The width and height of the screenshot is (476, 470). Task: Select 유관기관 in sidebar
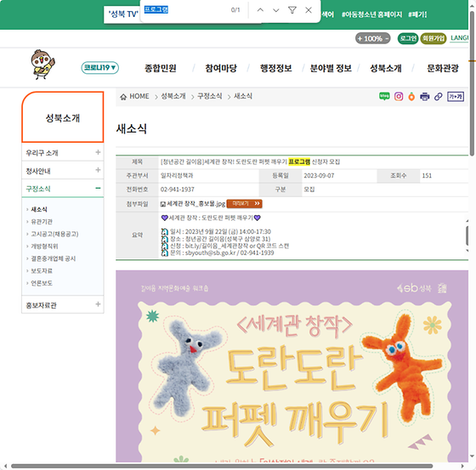point(42,222)
